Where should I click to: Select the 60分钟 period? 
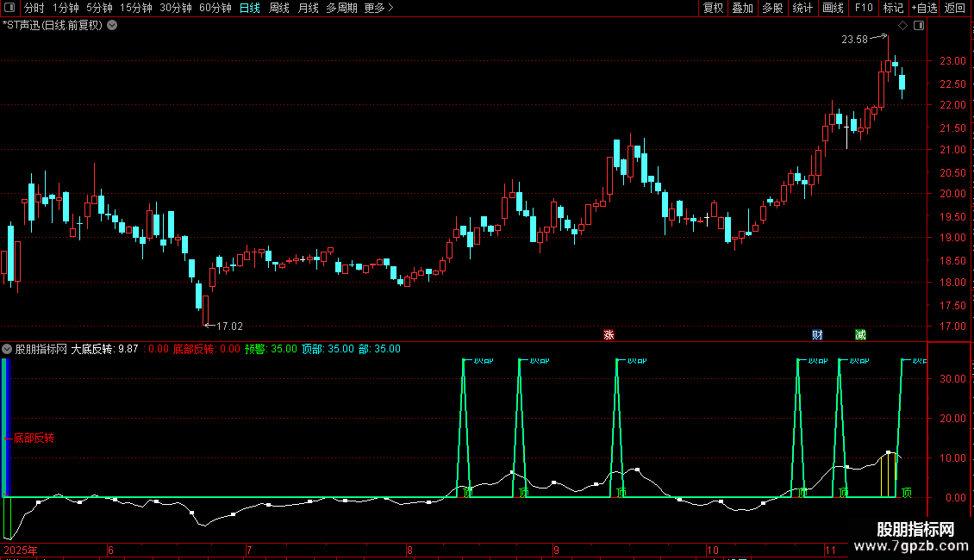click(215, 8)
